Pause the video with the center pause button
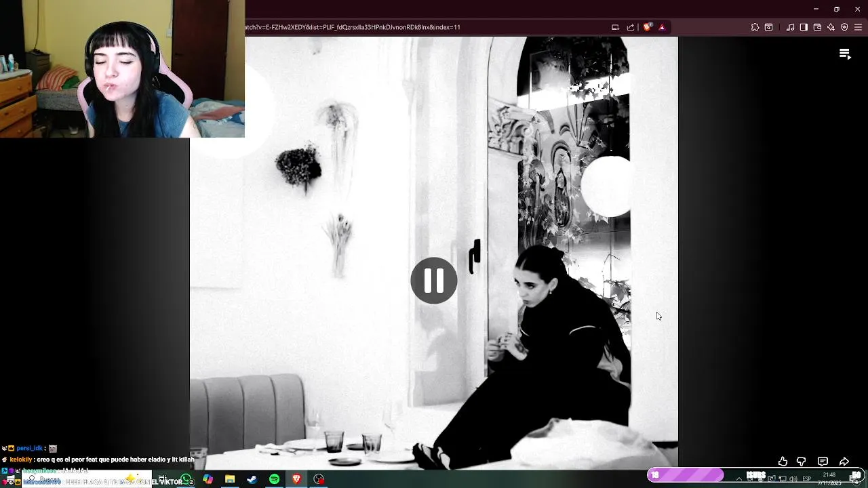Viewport: 868px width, 488px height. (434, 280)
